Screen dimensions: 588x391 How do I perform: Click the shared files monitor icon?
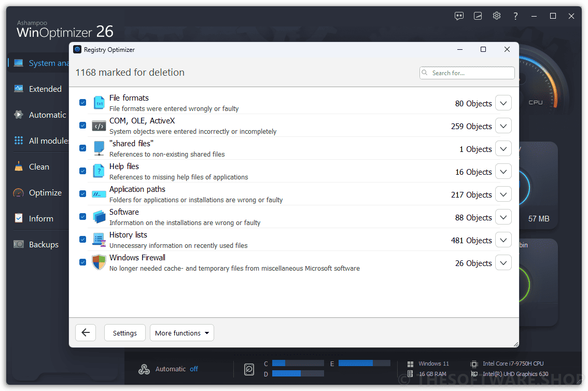coord(99,148)
